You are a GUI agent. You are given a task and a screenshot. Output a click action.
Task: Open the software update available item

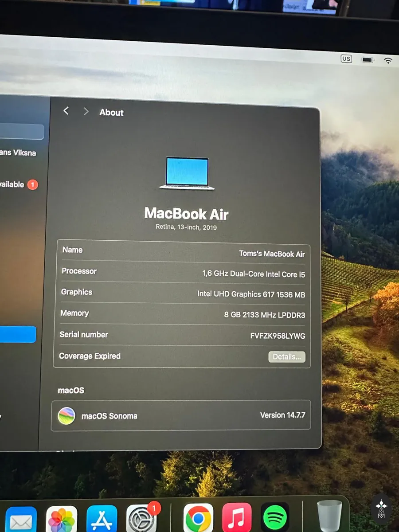19,184
